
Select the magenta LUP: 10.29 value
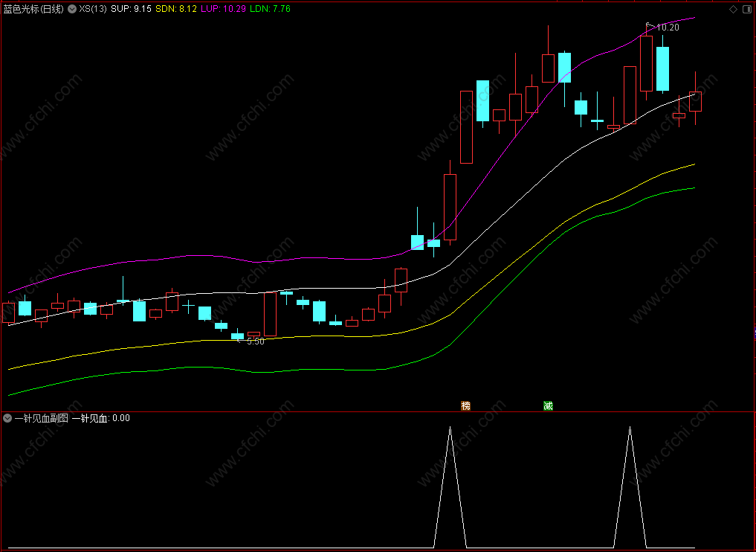tap(223, 9)
